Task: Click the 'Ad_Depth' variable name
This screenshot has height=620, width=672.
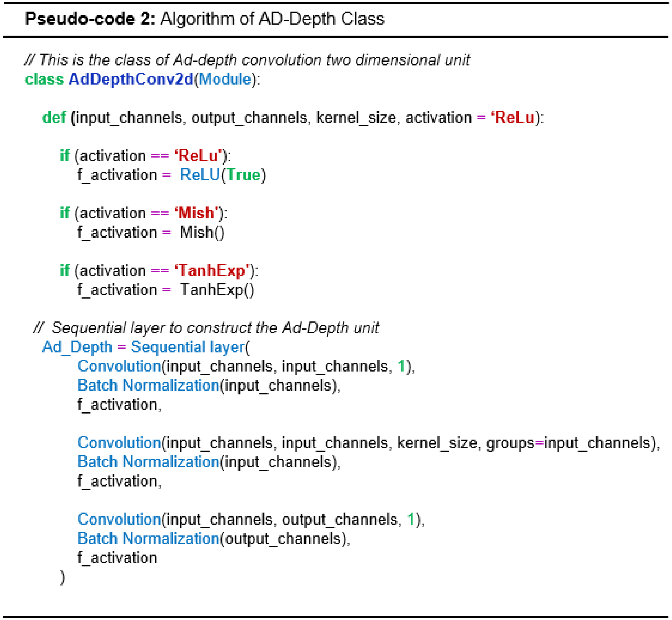Action: coord(77,347)
